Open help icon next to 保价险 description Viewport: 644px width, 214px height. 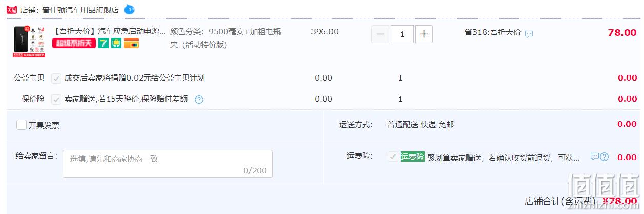[199, 100]
